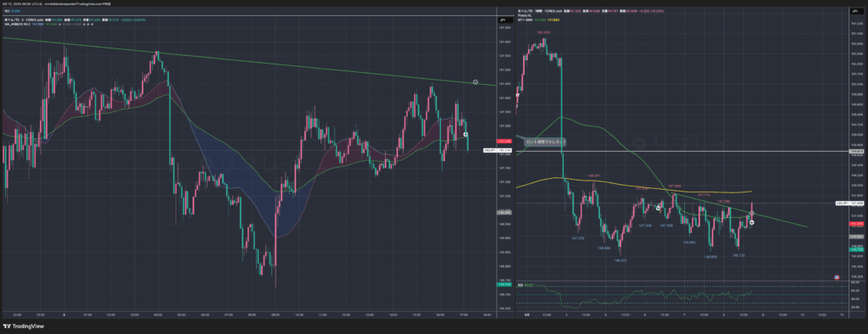Click the 146.898 pivot low label
The image size is (868, 334).
pyautogui.click(x=604, y=248)
